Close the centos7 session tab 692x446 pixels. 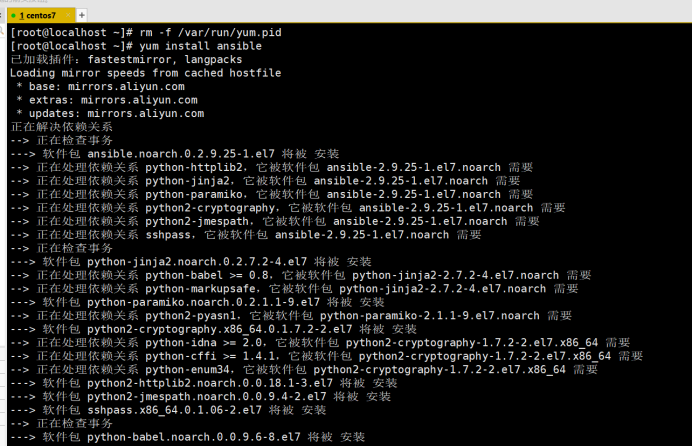[x=68, y=15]
